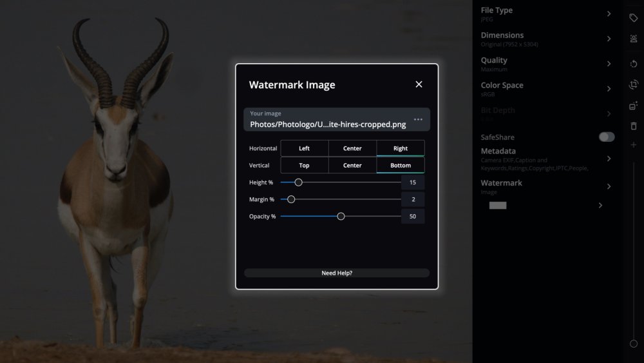This screenshot has width=644, height=363.
Task: Set horizontal alignment to Center
Action: tap(352, 148)
